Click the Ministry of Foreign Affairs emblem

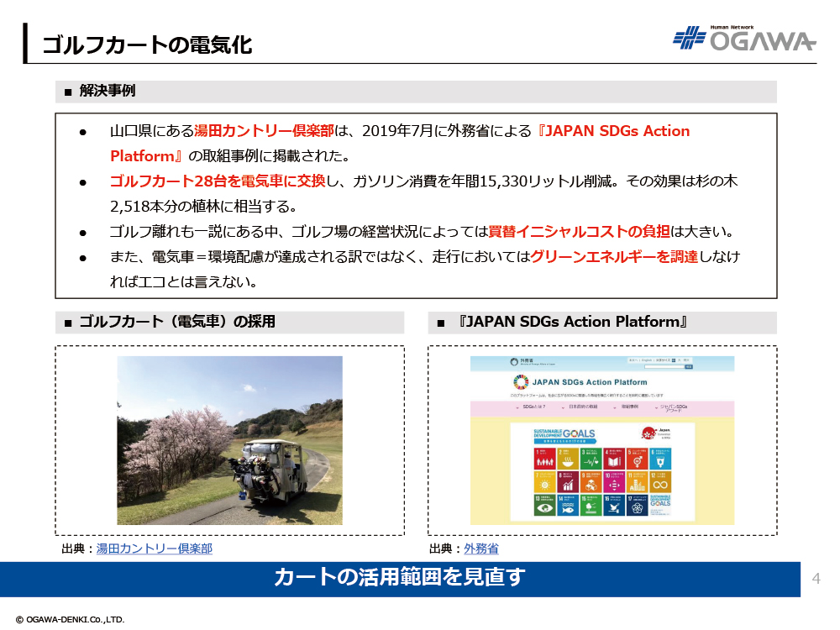tap(514, 362)
